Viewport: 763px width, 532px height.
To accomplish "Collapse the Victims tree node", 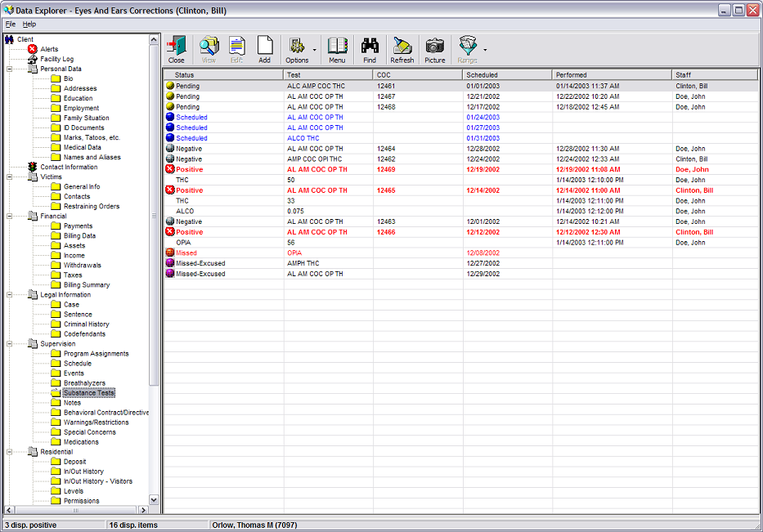I will click(9, 177).
